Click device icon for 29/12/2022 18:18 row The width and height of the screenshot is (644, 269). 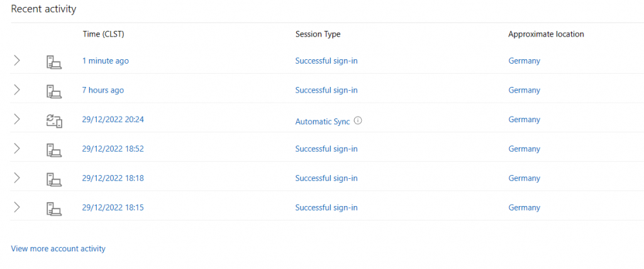point(53,180)
